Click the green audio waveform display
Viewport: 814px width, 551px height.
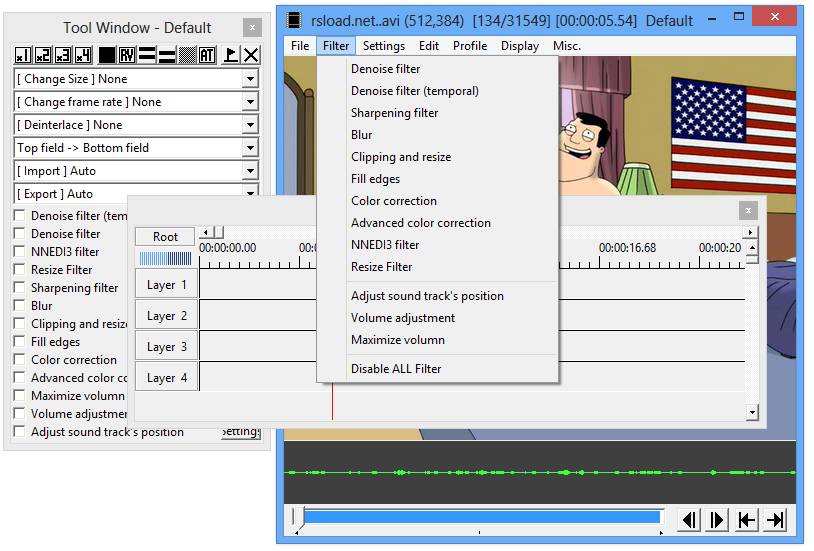pos(540,472)
